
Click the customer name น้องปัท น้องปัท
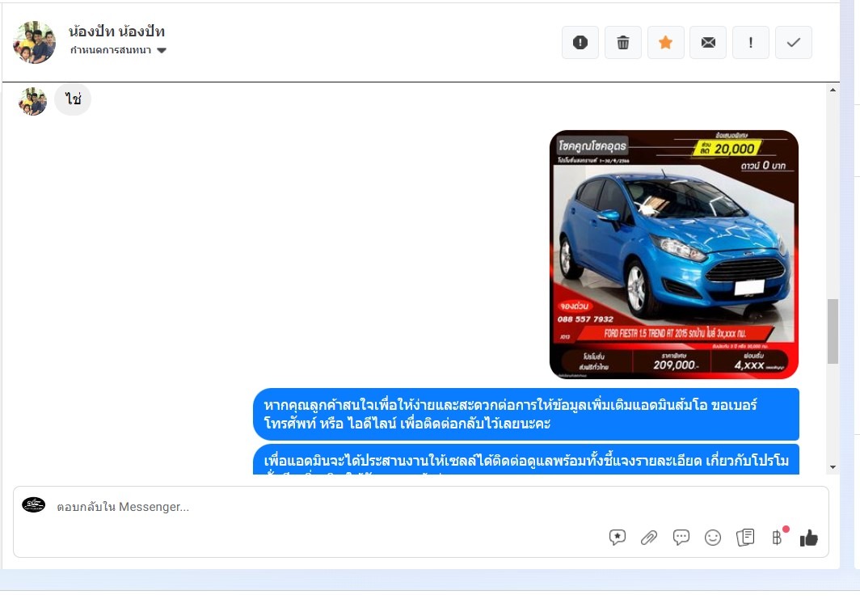click(x=117, y=32)
